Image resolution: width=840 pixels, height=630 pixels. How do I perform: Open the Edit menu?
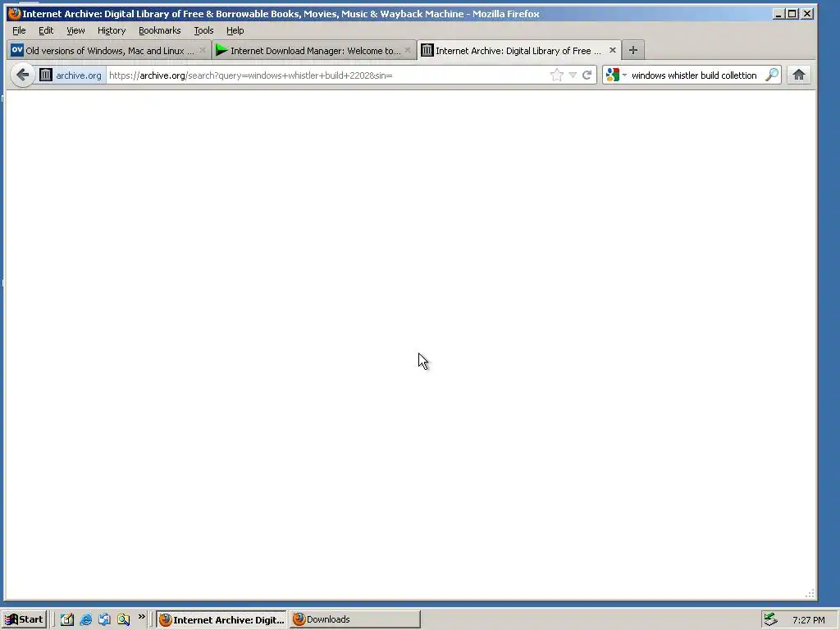tap(46, 30)
